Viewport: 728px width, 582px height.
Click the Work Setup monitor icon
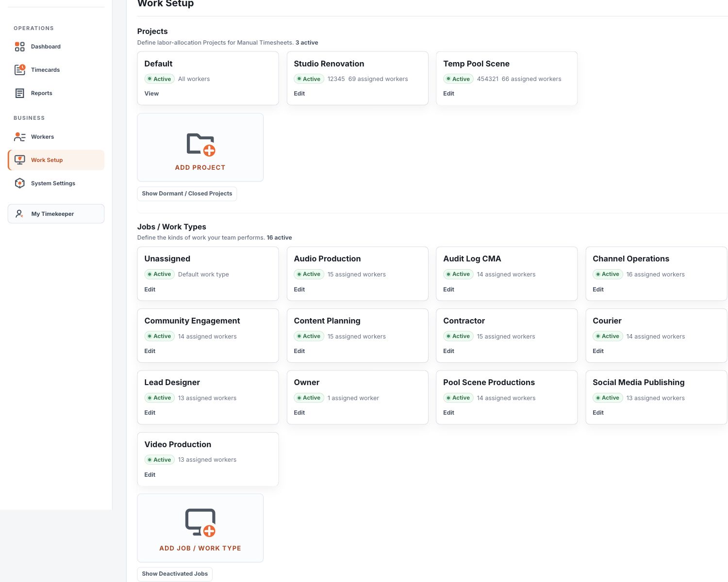pyautogui.click(x=19, y=160)
